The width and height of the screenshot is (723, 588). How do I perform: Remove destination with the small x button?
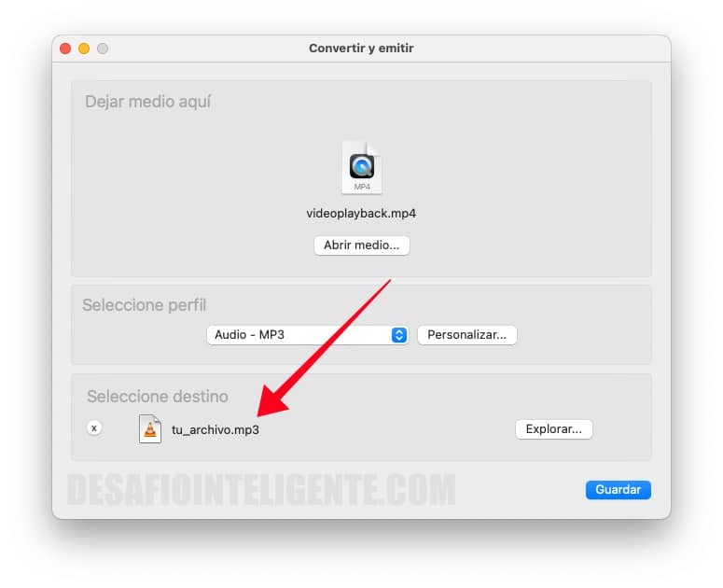tap(94, 428)
